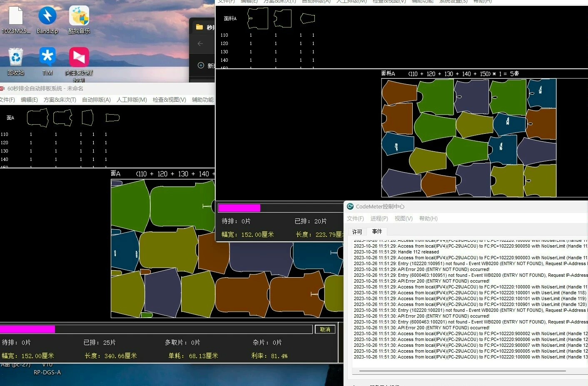Open the 自动排版(A) menu in the left window

coord(96,100)
